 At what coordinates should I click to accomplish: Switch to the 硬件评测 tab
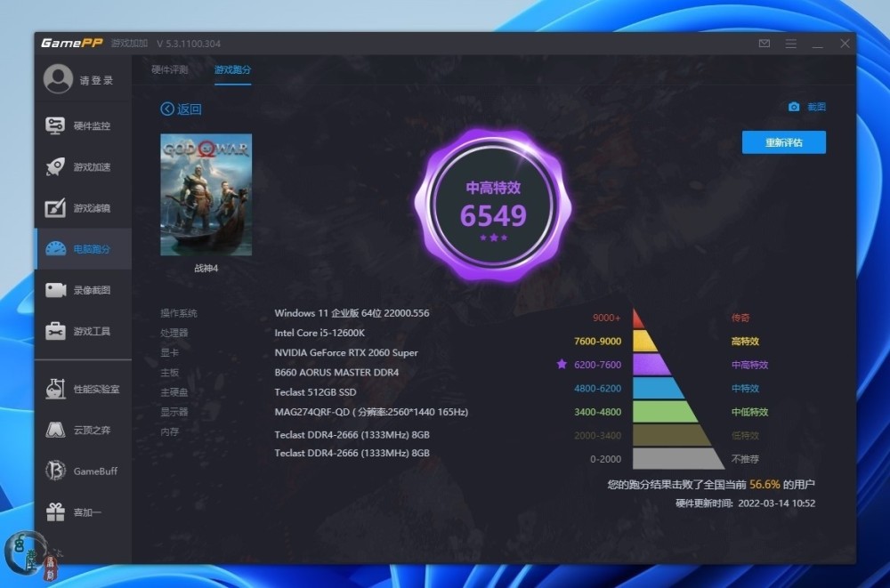pos(169,69)
